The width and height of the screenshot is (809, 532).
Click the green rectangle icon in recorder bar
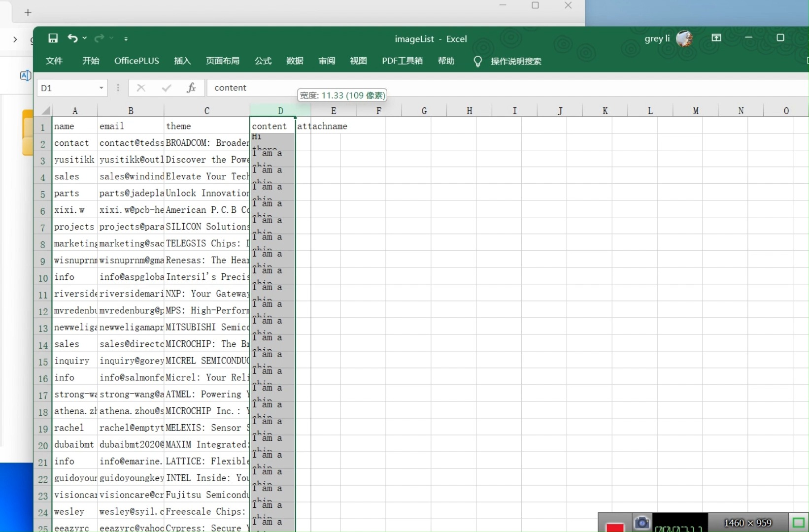pos(799,523)
